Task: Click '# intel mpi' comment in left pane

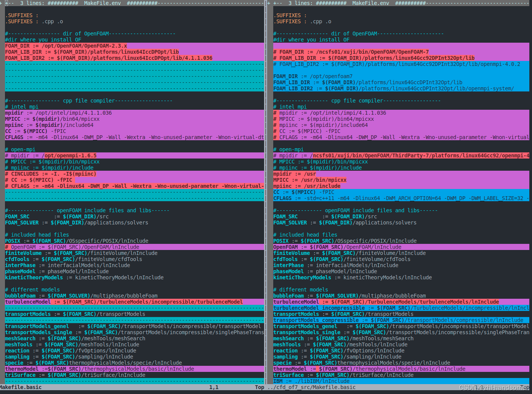Action: click(22, 107)
